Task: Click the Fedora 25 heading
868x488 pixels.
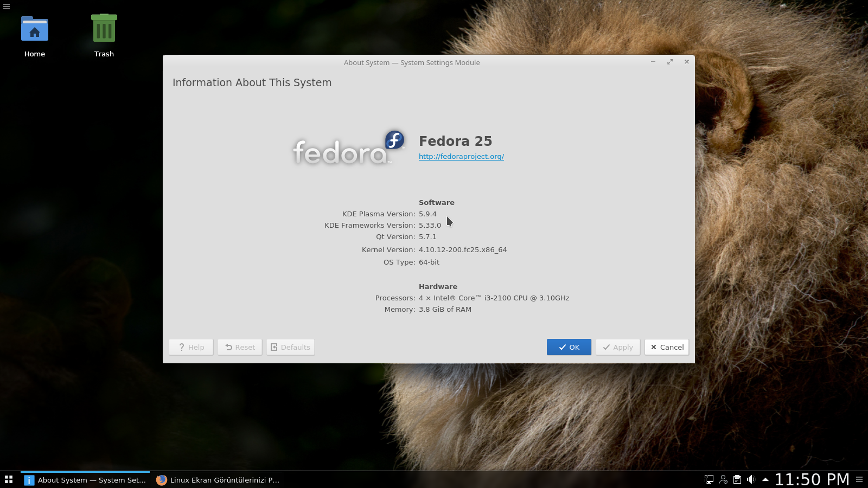Action: 455,141
